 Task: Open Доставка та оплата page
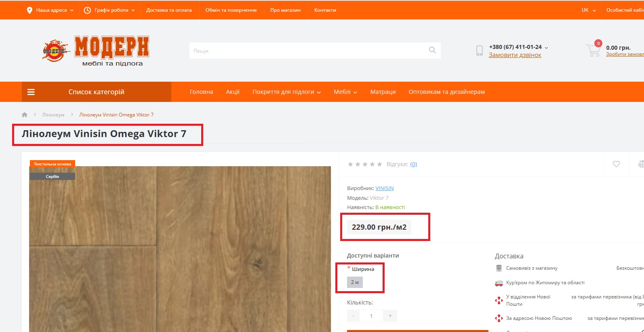[169, 10]
